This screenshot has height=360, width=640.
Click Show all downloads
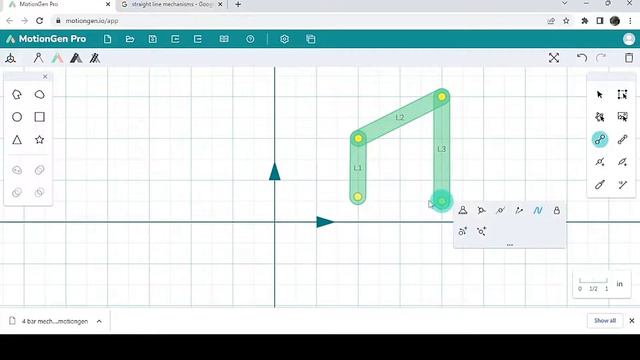click(604, 320)
